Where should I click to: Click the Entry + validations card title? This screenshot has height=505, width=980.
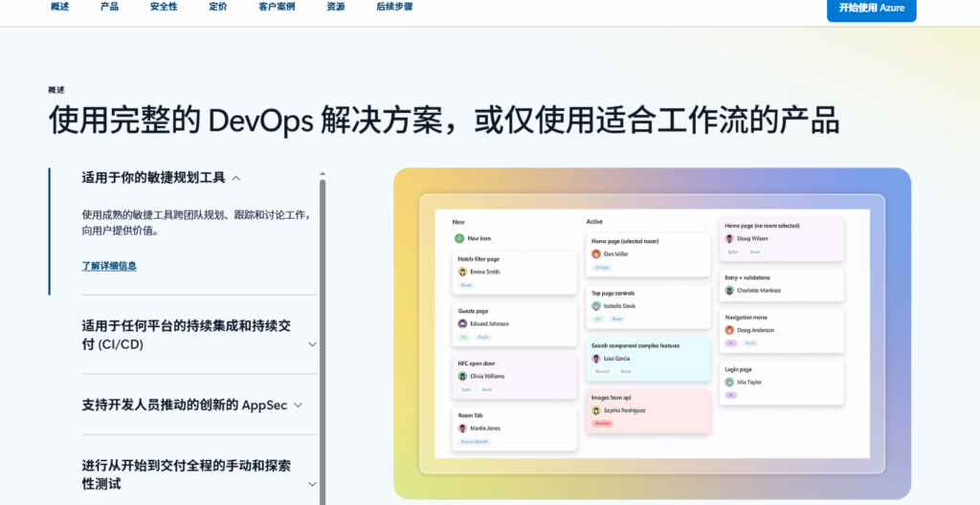click(x=747, y=277)
